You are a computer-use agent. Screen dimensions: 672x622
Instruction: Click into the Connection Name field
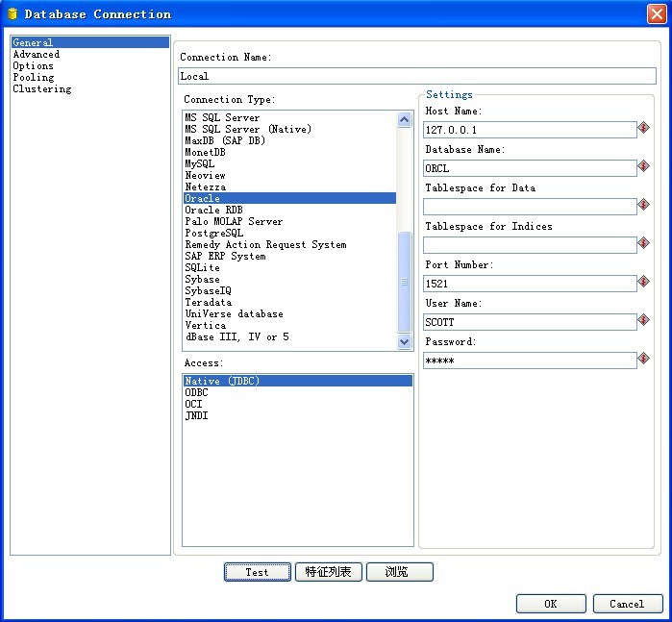point(417,76)
